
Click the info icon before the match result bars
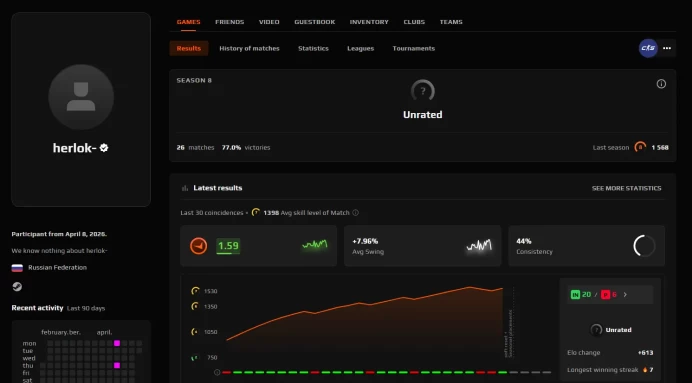tap(217, 372)
